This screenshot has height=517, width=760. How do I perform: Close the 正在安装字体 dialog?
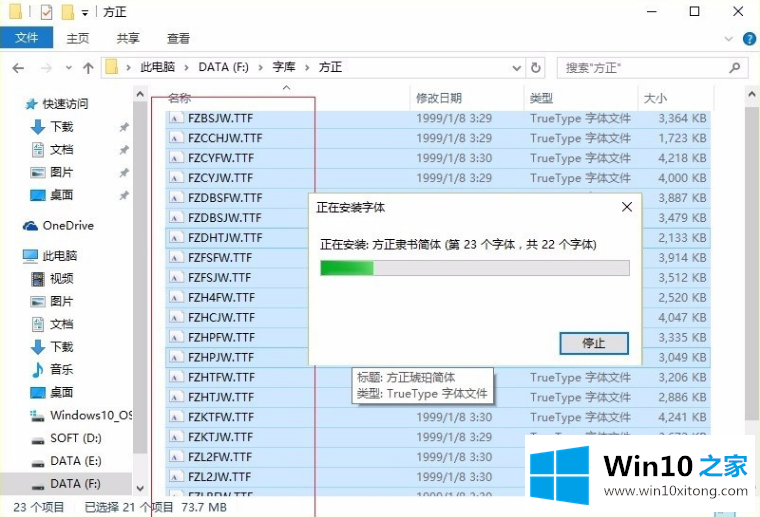point(627,207)
